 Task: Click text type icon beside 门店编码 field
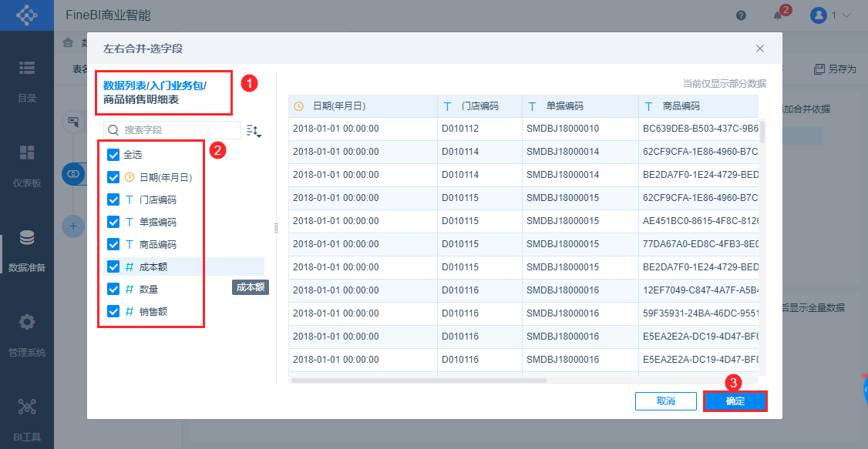tap(130, 199)
